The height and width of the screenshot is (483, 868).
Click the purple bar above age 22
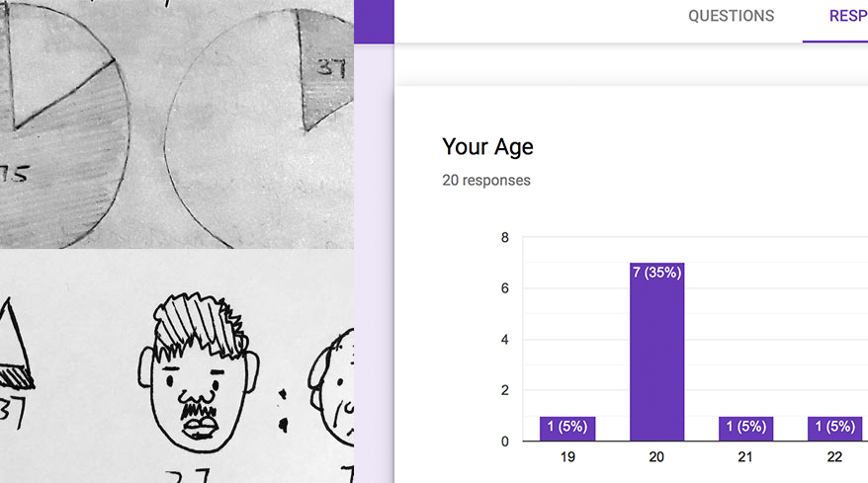(x=834, y=429)
